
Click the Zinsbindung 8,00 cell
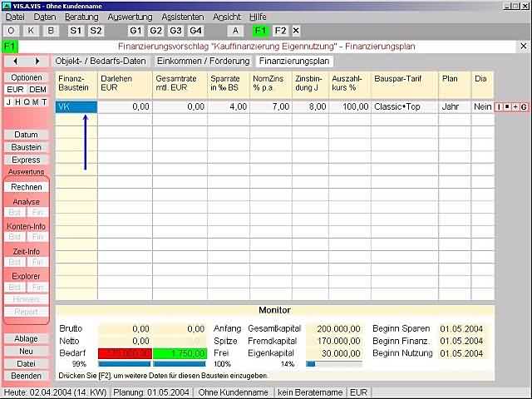(310, 107)
